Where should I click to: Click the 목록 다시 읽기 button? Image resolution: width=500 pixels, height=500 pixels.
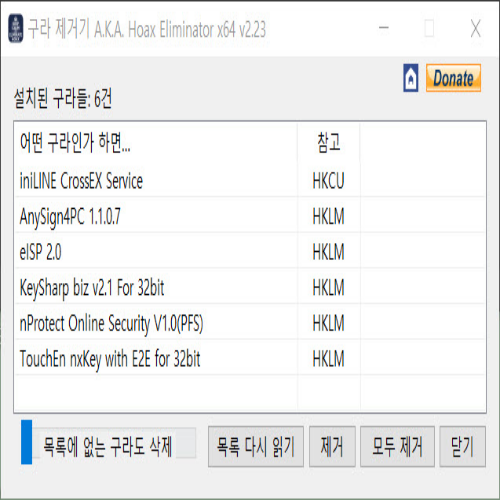tap(256, 446)
